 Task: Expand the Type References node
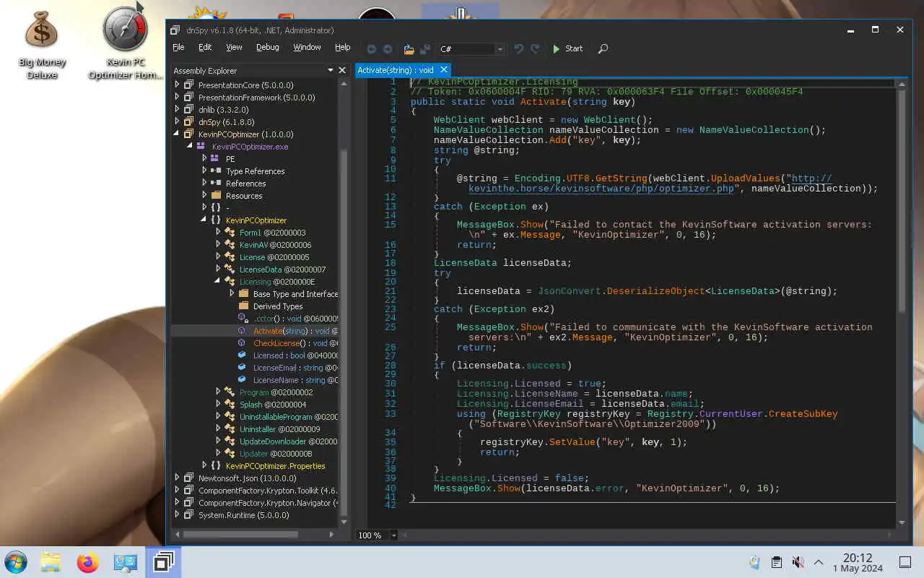pyautogui.click(x=204, y=171)
